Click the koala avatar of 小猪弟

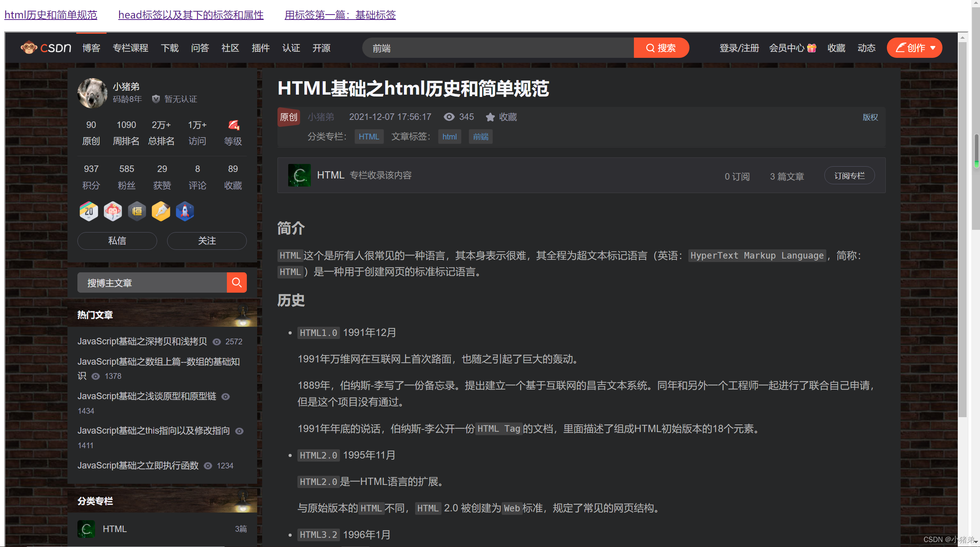pyautogui.click(x=93, y=93)
